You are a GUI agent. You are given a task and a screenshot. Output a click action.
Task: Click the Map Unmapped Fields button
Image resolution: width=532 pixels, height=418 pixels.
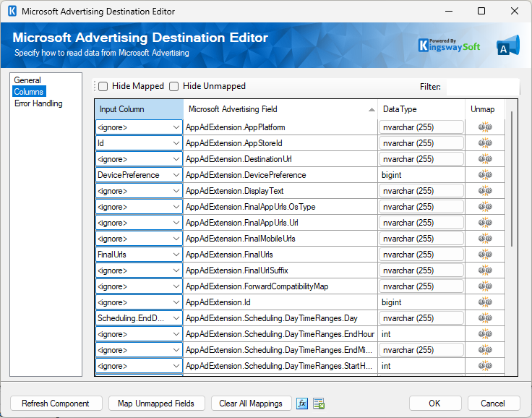point(156,404)
